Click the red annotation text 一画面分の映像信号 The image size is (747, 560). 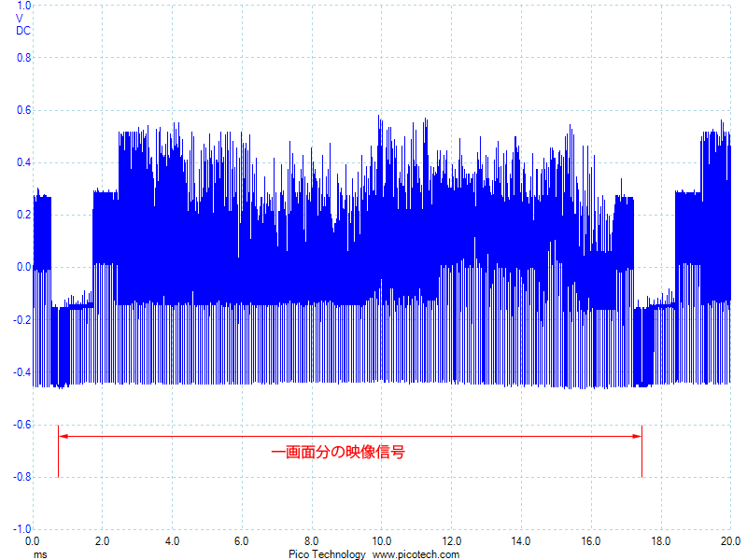point(338,452)
